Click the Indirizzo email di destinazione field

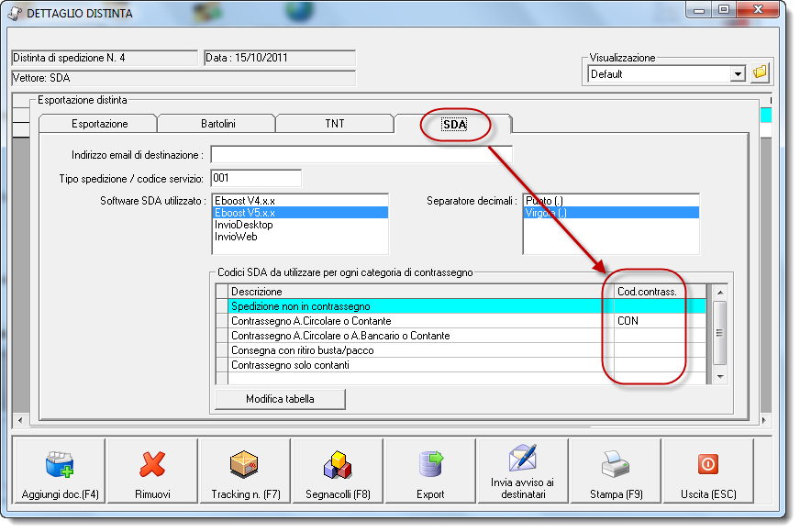361,154
